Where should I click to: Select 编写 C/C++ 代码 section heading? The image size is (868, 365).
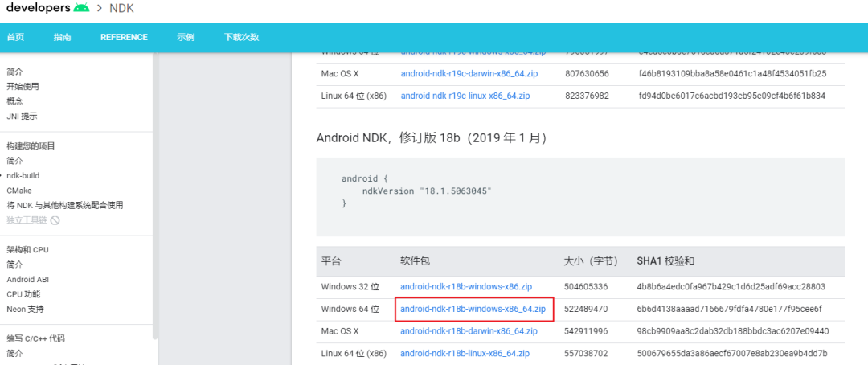[36, 339]
